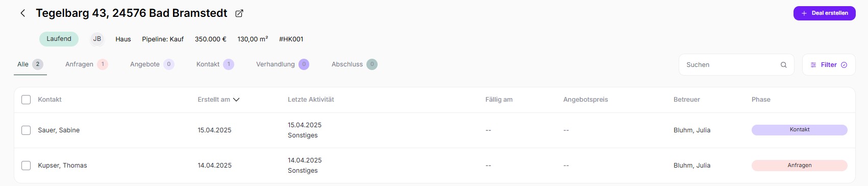Click the Deal erstellen button
The height and width of the screenshot is (186, 868).
pos(824,13)
